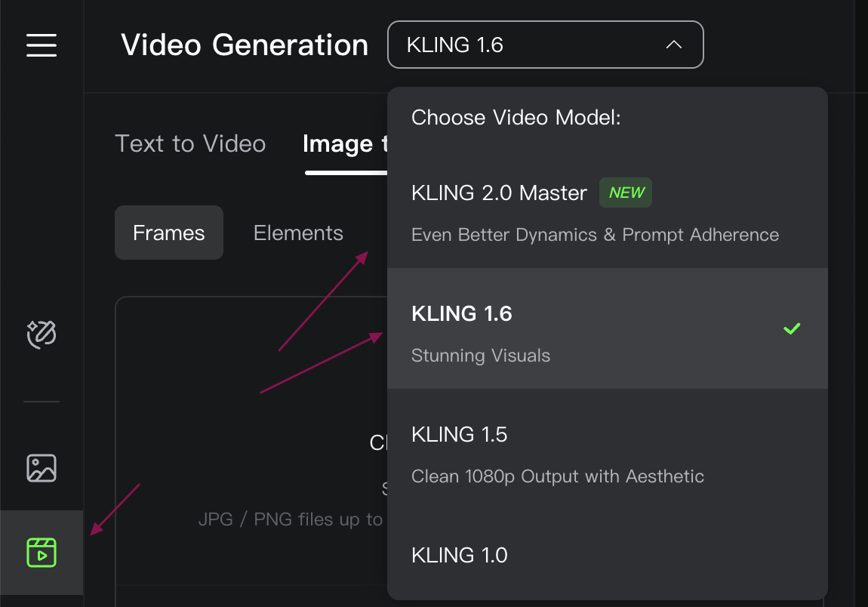Click the green checkmark beside KLING 1.6
This screenshot has height=607, width=868.
click(791, 329)
